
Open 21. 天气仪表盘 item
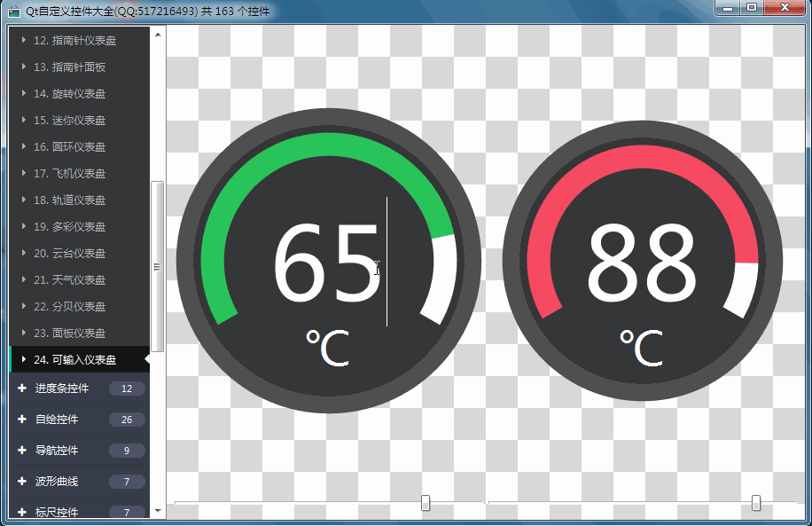(x=69, y=279)
